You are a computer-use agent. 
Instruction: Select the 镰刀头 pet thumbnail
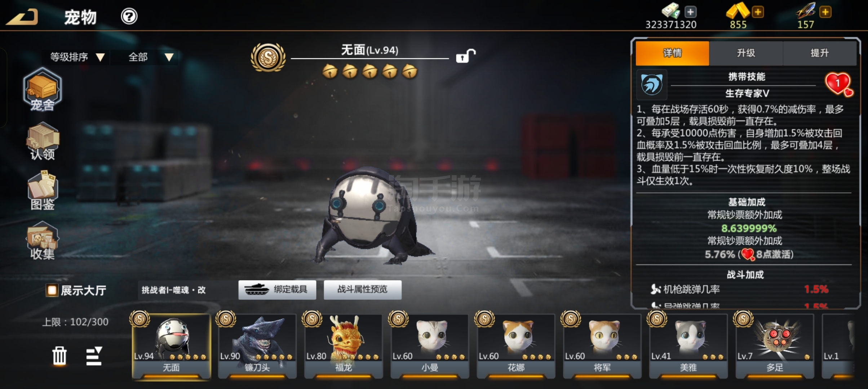pos(257,345)
